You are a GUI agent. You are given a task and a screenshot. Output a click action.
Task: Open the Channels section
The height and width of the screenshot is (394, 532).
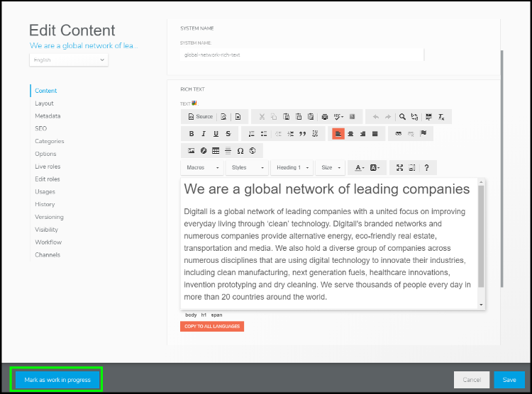(48, 254)
